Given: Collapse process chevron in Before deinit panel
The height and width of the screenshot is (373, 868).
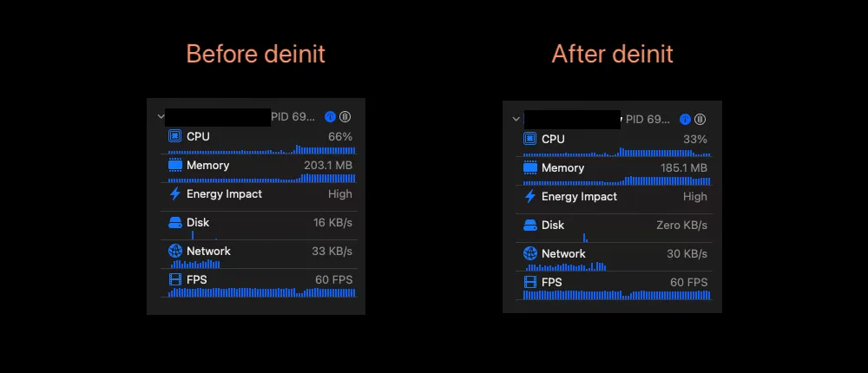Looking at the screenshot, I should click(161, 116).
